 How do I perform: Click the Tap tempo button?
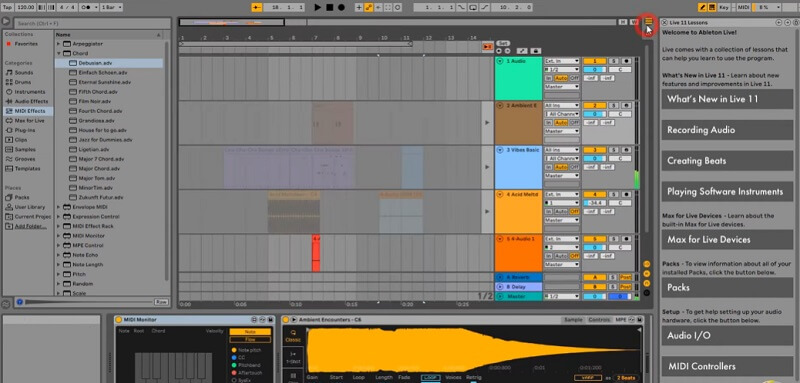[7, 7]
